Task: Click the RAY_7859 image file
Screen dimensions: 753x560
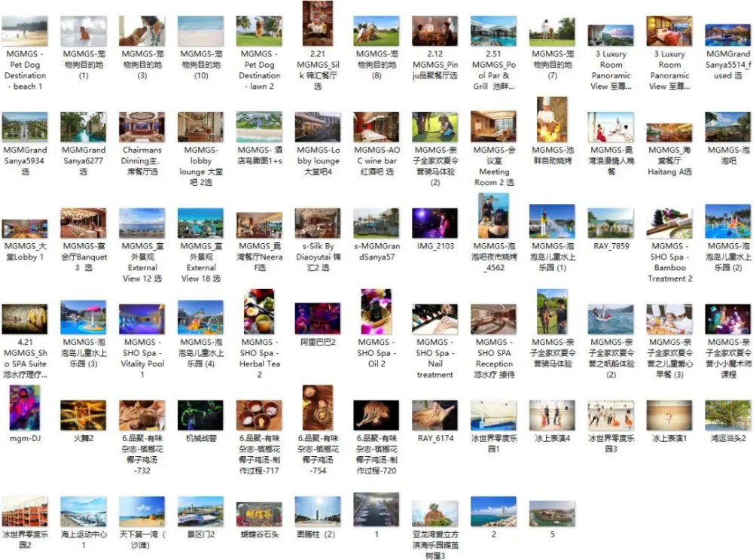Action: (611, 224)
